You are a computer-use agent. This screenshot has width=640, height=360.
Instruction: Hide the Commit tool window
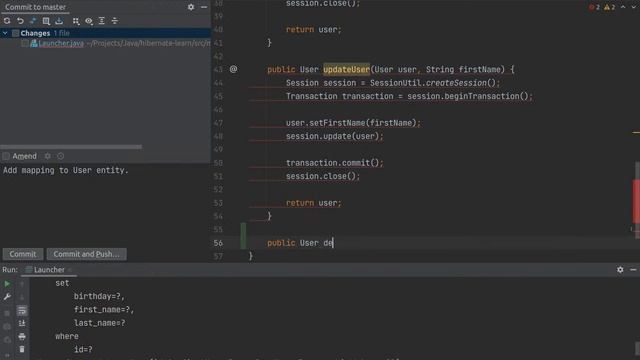point(204,7)
